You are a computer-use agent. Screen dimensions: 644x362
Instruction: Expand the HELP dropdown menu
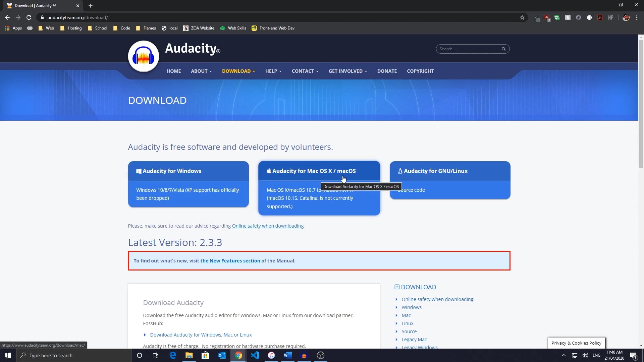[x=273, y=71]
